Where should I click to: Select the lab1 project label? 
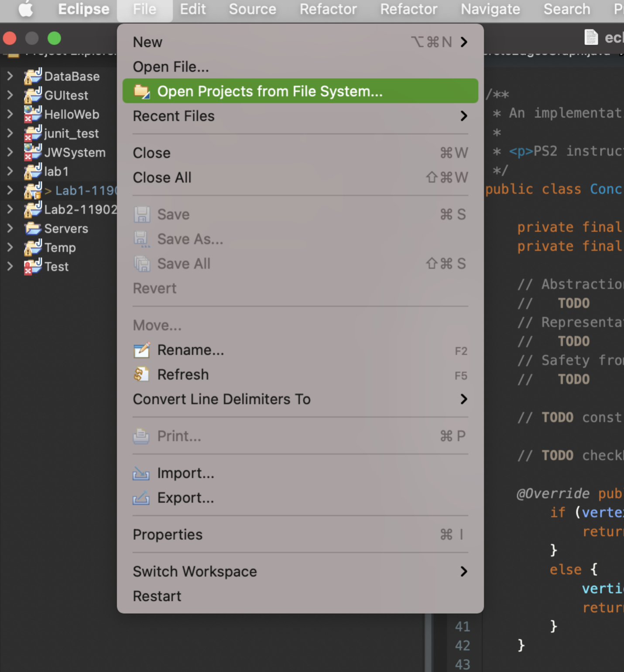pyautogui.click(x=56, y=171)
